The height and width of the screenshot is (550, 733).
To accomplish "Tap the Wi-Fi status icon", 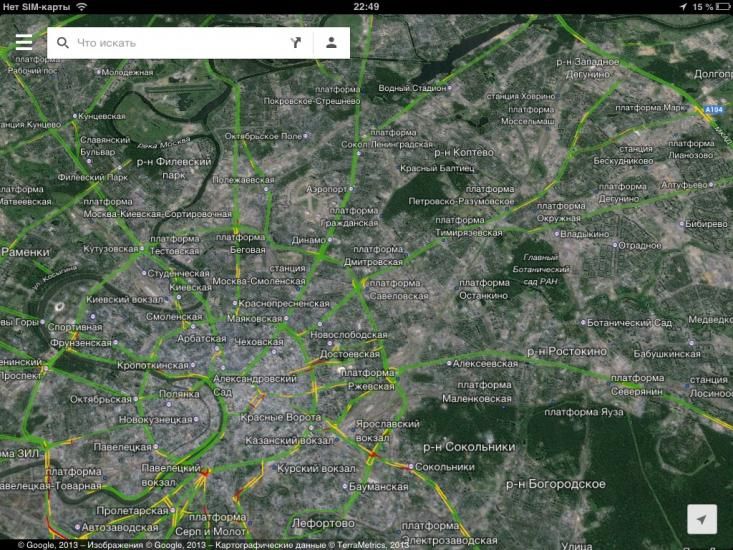I will tap(82, 7).
